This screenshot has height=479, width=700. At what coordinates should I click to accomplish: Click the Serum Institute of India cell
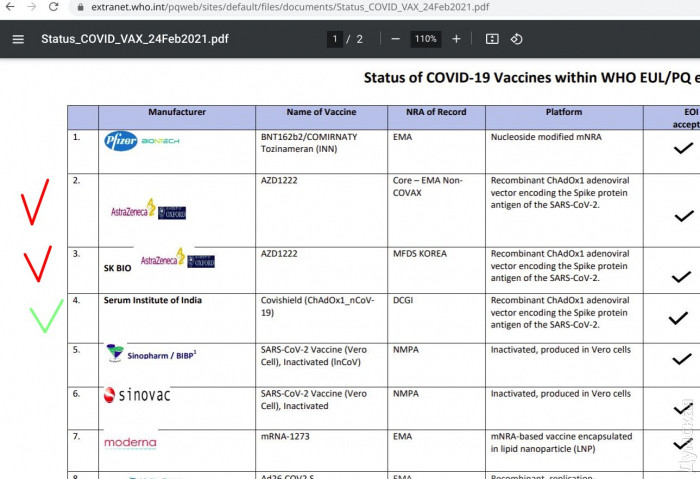[x=153, y=300]
